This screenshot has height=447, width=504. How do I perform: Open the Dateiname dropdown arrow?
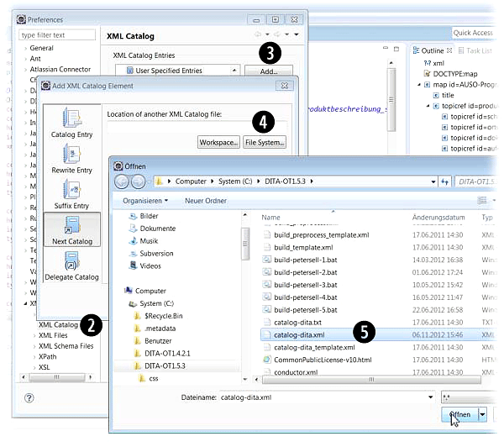point(430,397)
